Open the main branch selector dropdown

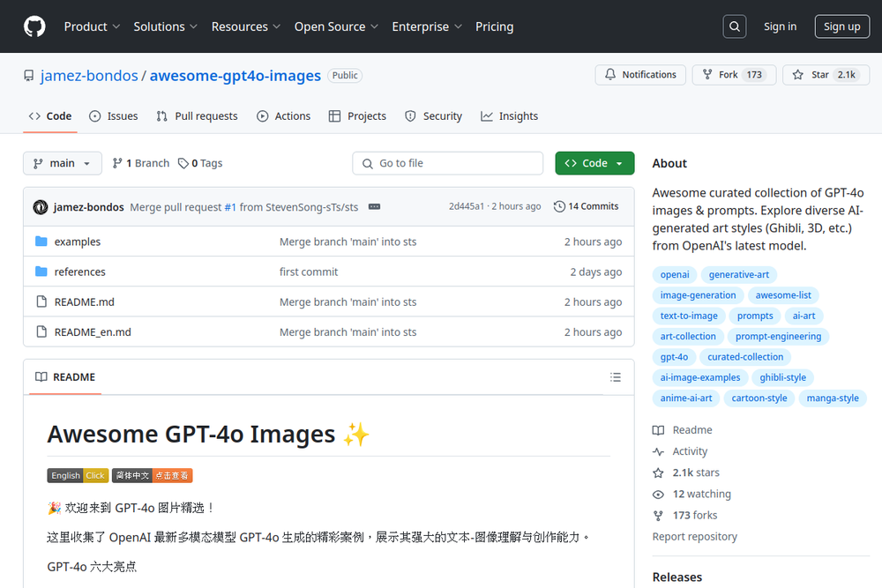(63, 163)
